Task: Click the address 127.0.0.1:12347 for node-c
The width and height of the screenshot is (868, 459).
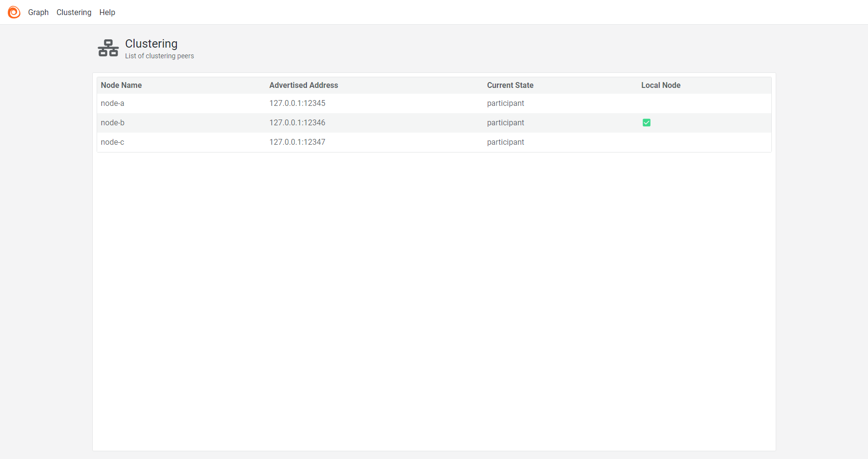Action: (297, 142)
